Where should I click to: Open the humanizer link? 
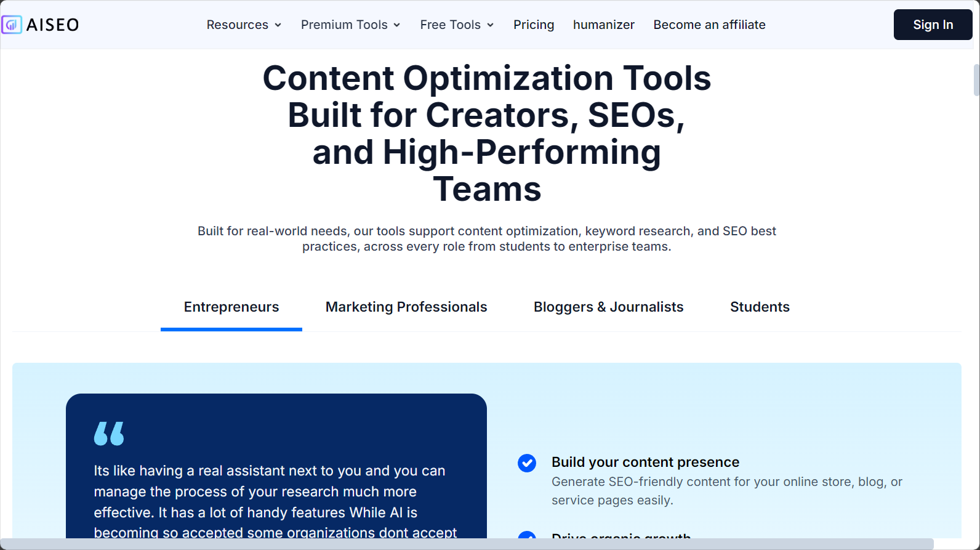point(603,25)
